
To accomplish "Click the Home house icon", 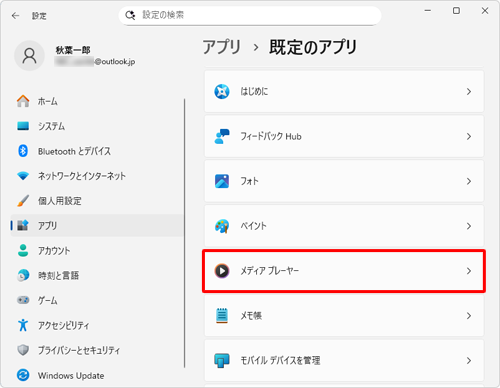I will point(23,101).
